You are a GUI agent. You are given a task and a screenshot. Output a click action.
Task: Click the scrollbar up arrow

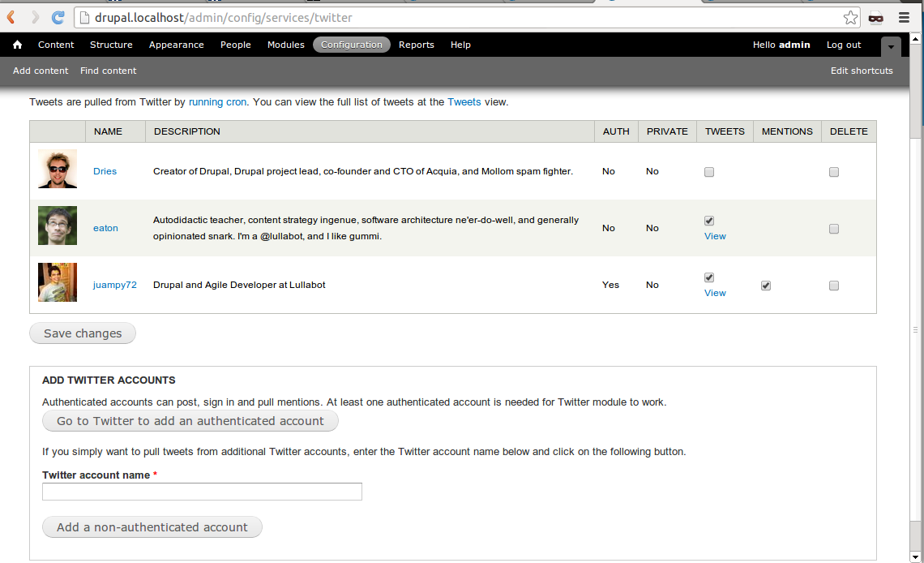(x=915, y=39)
